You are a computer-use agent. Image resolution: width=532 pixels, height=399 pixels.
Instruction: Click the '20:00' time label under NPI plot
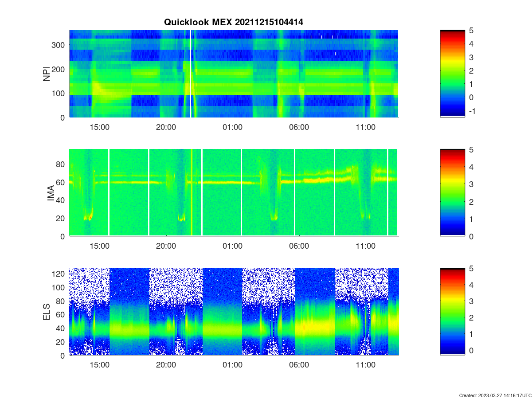point(166,127)
